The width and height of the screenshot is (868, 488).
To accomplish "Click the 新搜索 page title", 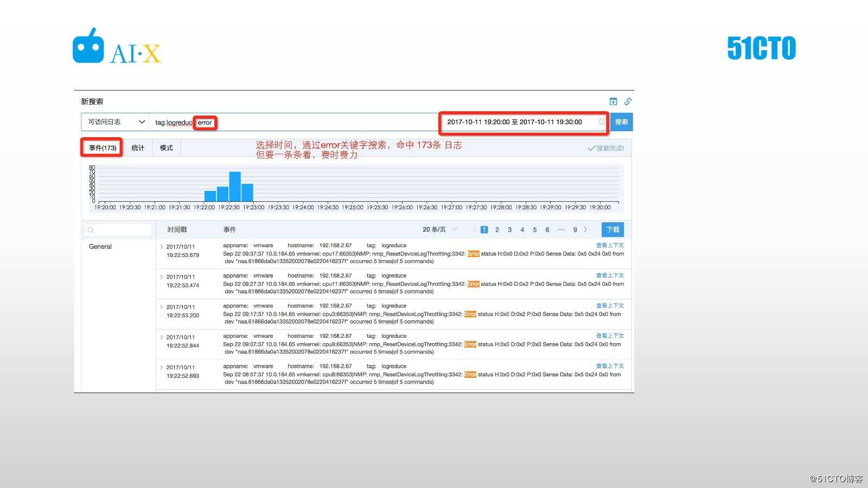I will tap(92, 101).
